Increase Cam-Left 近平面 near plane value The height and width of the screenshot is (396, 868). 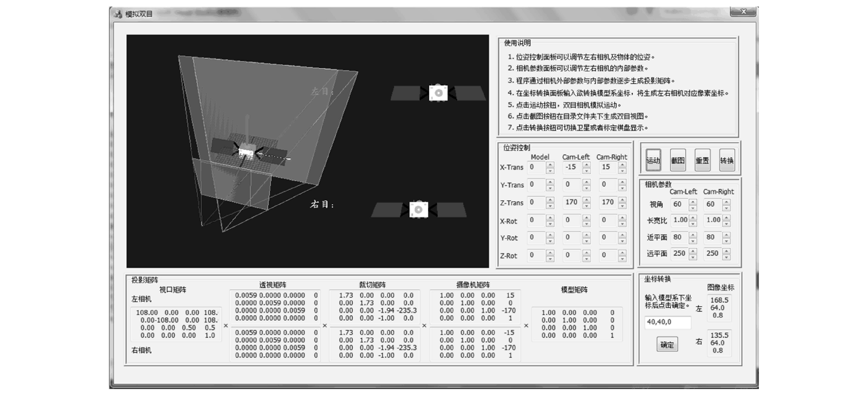tap(693, 235)
